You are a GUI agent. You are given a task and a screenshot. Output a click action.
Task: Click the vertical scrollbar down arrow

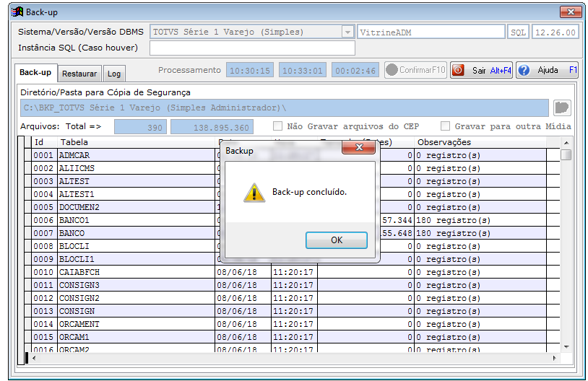pyautogui.click(x=566, y=347)
